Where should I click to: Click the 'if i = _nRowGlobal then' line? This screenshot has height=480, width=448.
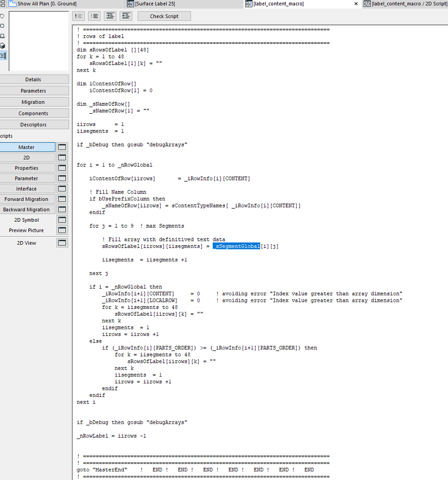126,287
